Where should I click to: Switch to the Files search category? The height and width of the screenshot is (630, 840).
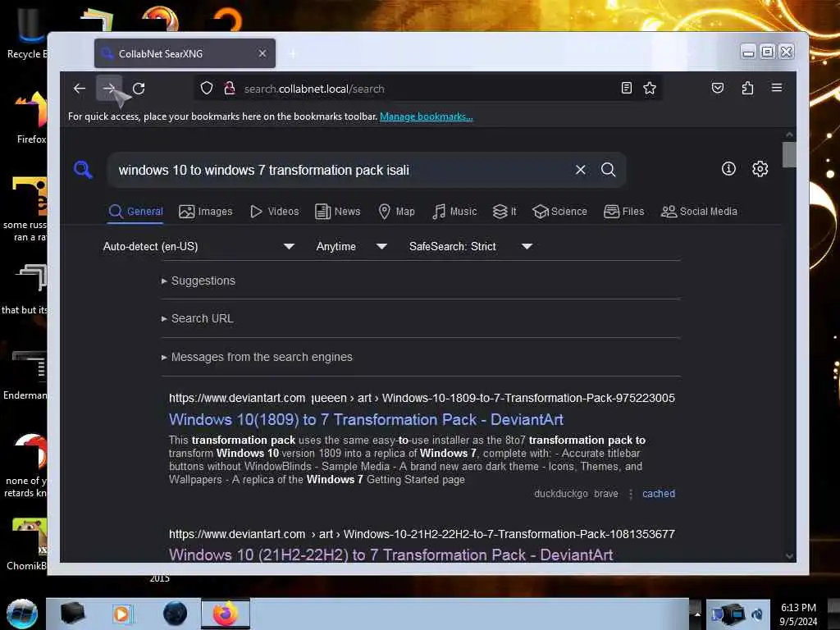point(624,211)
